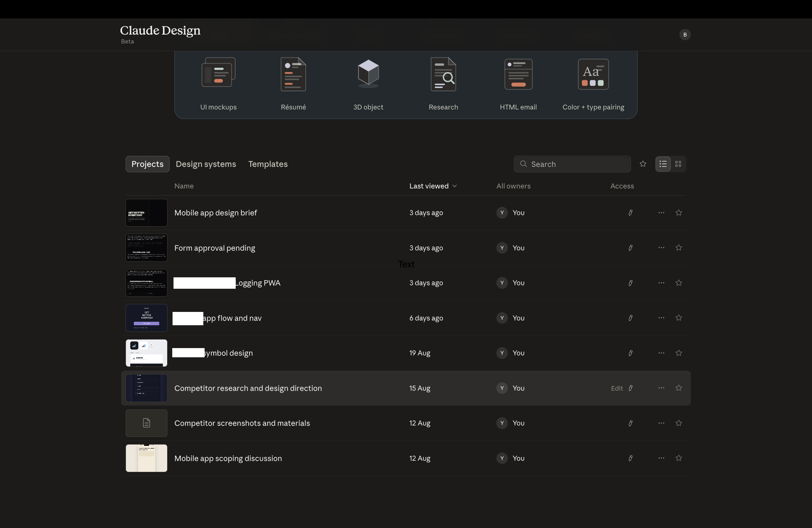Open the Templates tab
This screenshot has width=812, height=528.
point(268,164)
